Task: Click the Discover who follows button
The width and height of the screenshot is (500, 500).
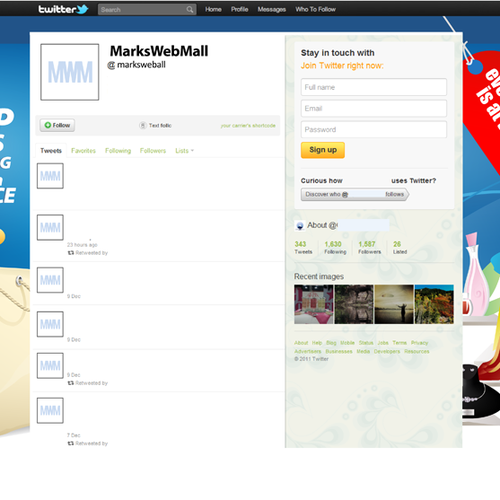Action: pyautogui.click(x=355, y=194)
